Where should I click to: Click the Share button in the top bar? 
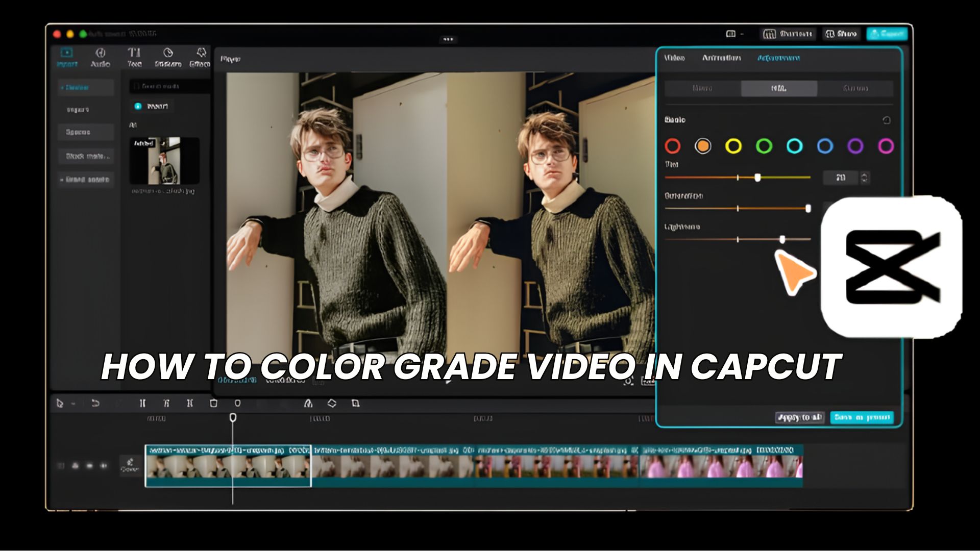pos(841,34)
